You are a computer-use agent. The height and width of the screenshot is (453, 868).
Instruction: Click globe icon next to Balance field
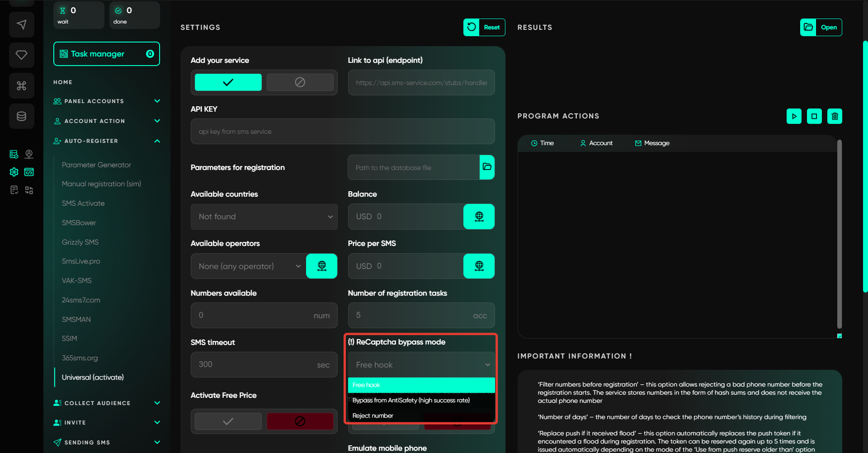[x=479, y=217]
